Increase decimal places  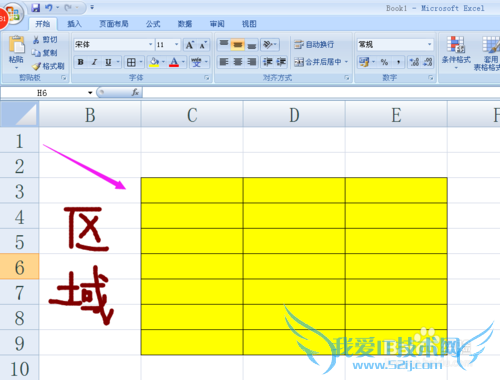tap(414, 62)
